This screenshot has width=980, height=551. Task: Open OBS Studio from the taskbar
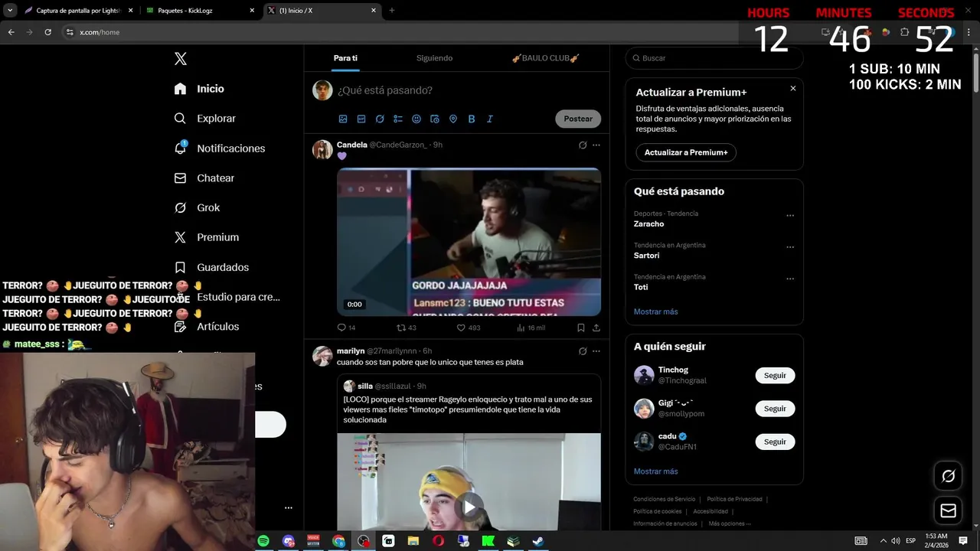tap(363, 541)
